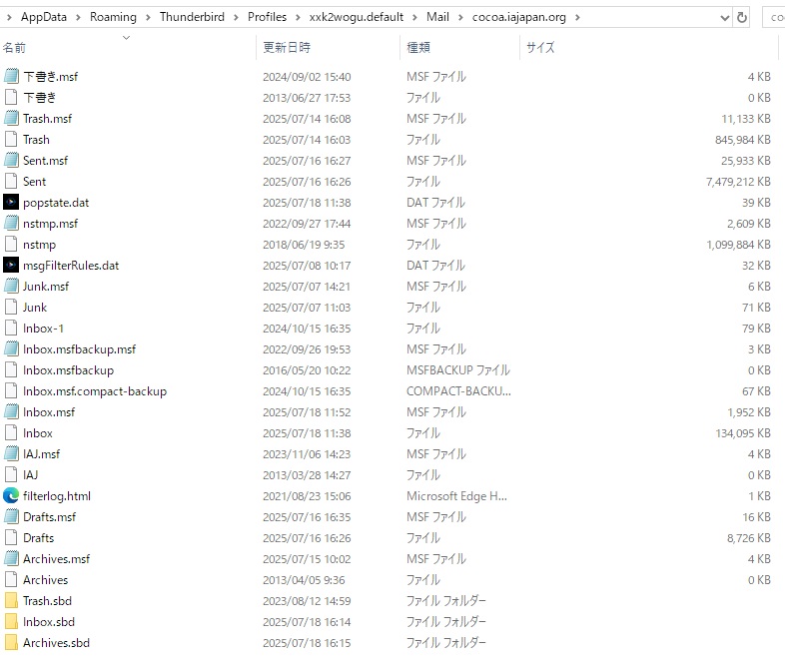Click the blank icon of Archives file
Viewport: 785px width, 672px height.
[11, 579]
